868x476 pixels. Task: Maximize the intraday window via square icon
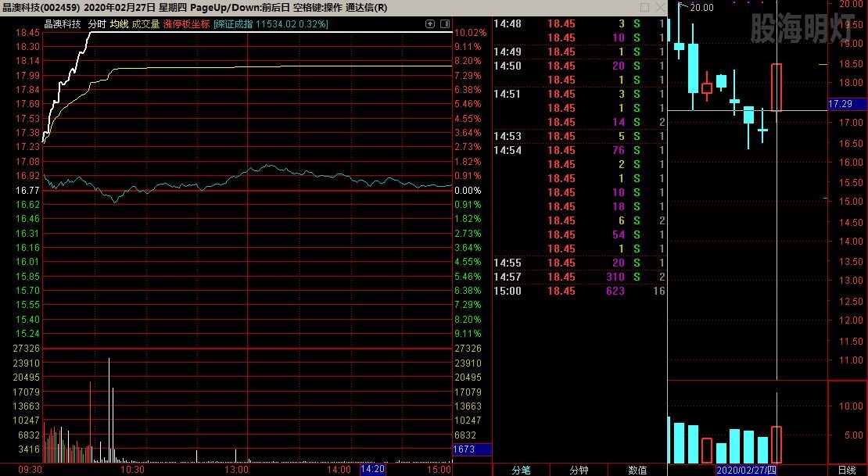[644, 7]
